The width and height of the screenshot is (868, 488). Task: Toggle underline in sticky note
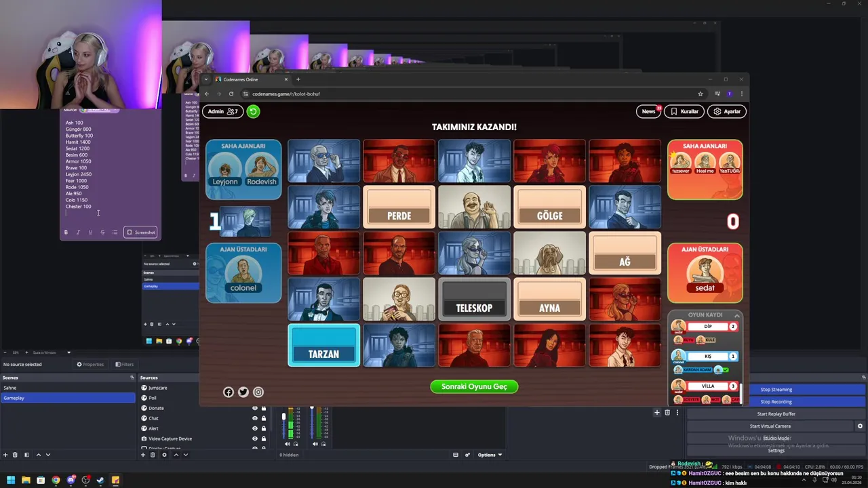[x=90, y=232]
